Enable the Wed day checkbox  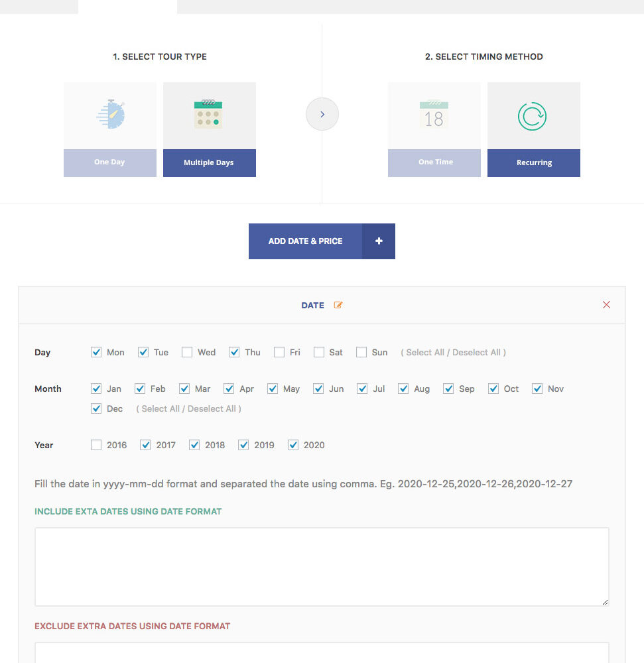point(187,352)
